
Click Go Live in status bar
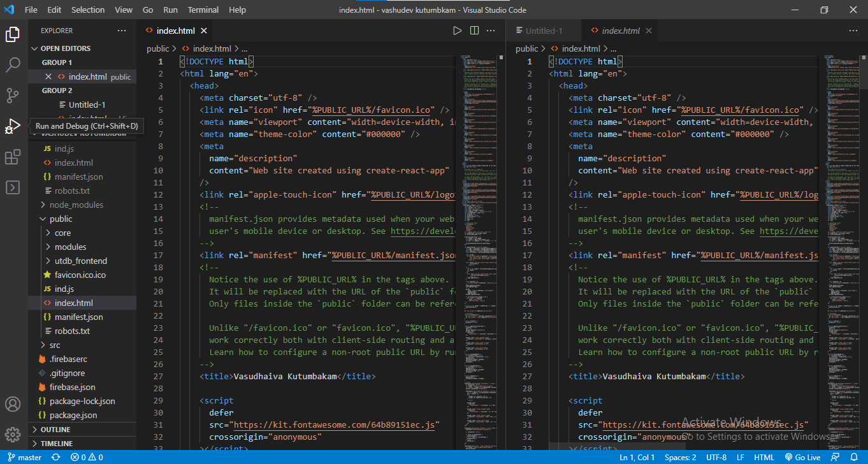click(802, 458)
